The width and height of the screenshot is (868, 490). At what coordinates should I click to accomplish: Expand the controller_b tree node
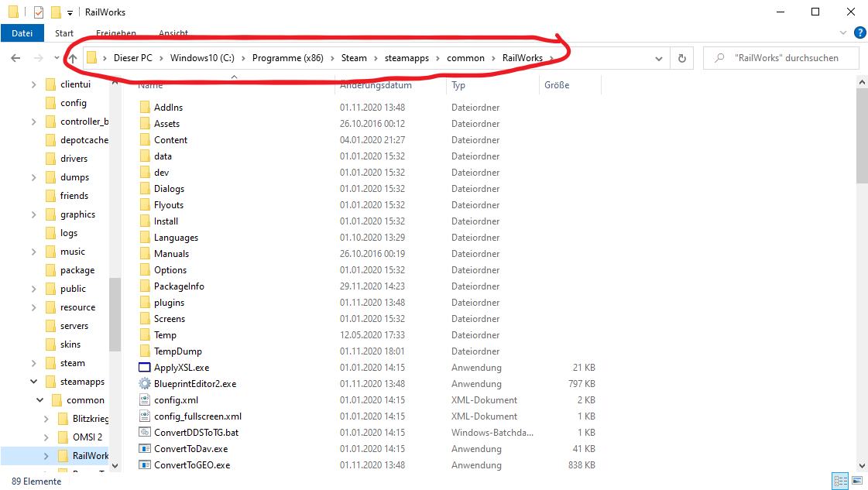click(34, 122)
